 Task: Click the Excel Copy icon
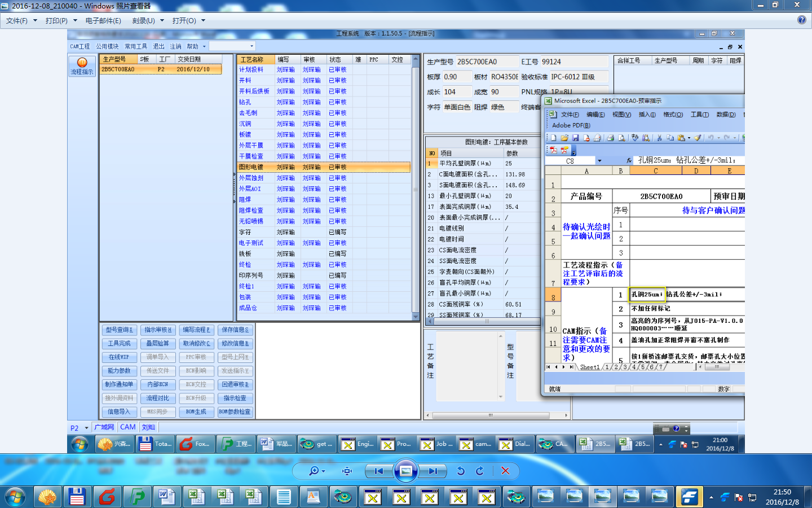tap(670, 137)
